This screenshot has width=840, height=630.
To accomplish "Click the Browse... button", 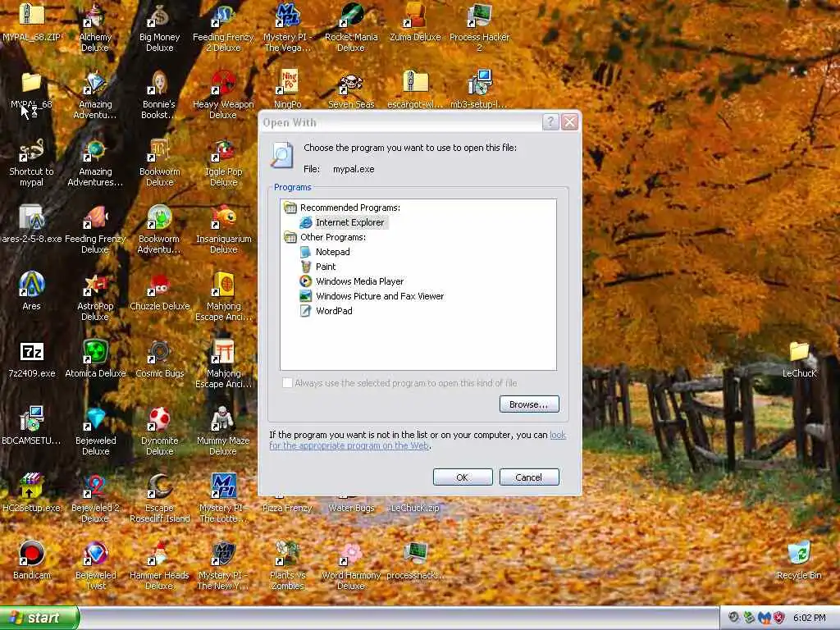I will pos(529,404).
